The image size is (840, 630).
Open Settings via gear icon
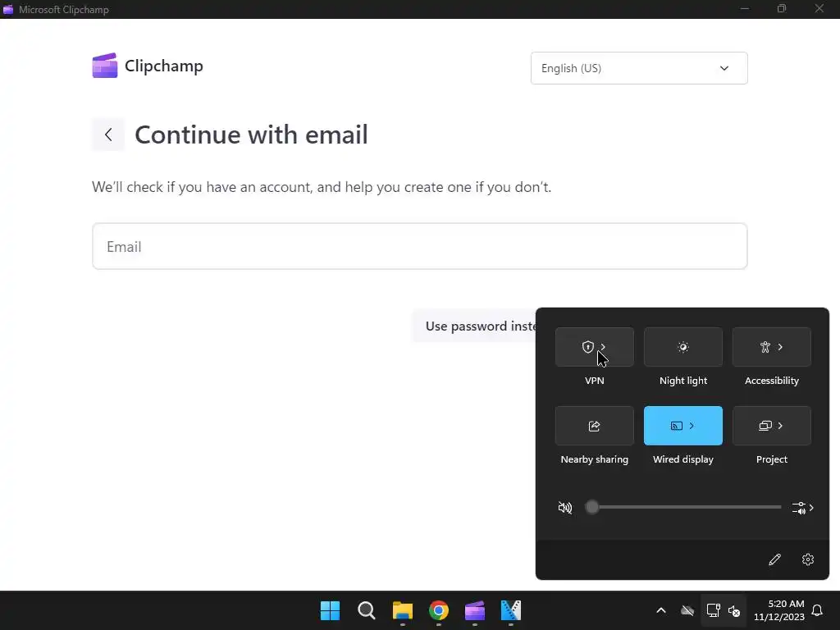click(808, 559)
